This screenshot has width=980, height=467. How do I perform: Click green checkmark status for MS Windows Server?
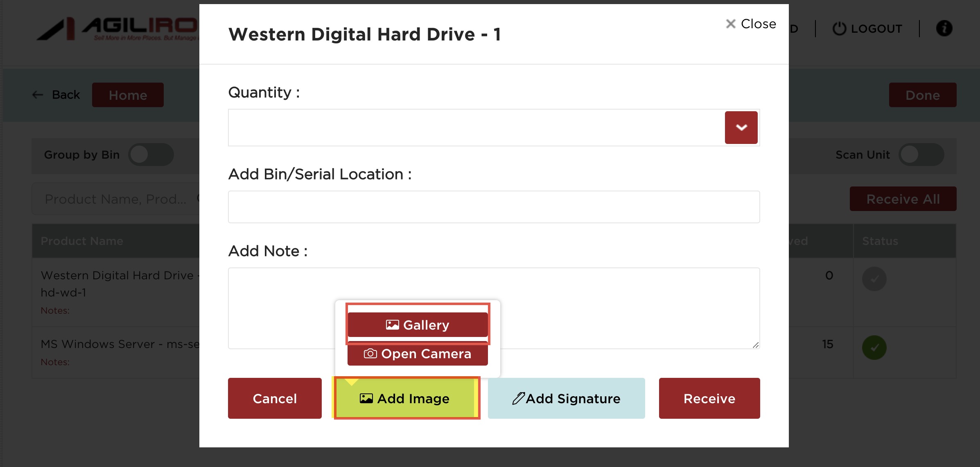874,348
